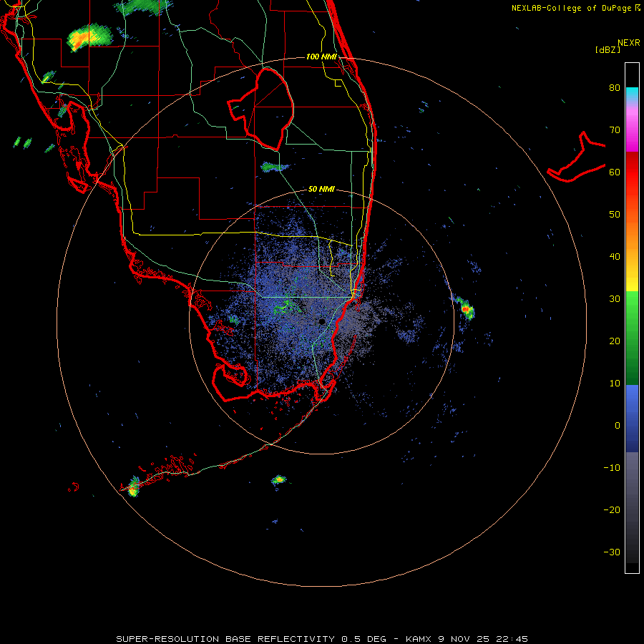
Task: Pick the 30 value on the dBZ scale
Action: coord(615,299)
